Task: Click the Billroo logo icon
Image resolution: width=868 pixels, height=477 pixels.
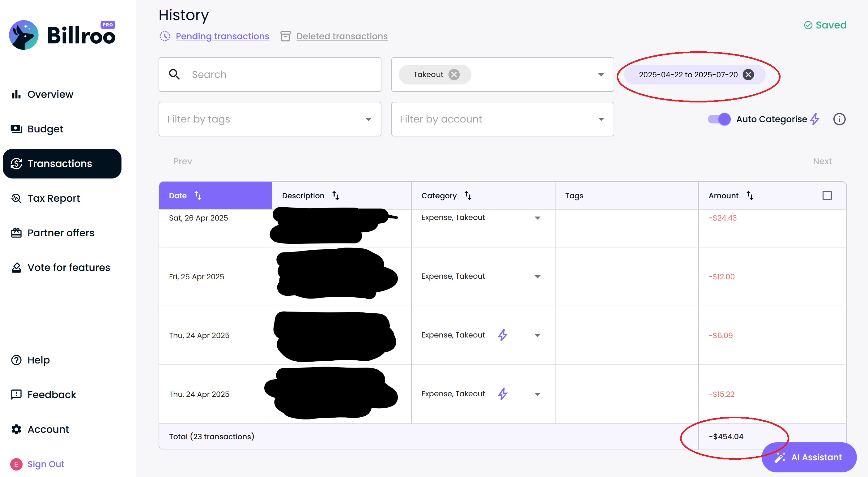Action: (23, 35)
